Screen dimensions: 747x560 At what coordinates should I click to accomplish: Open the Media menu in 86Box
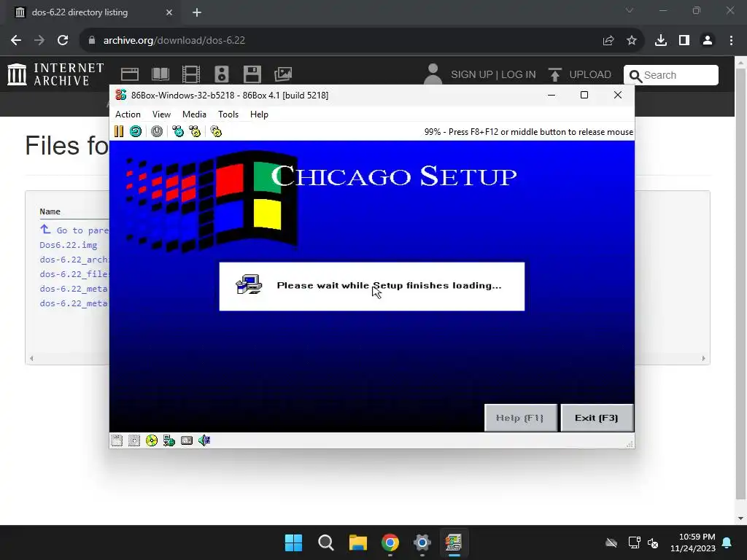coord(194,114)
